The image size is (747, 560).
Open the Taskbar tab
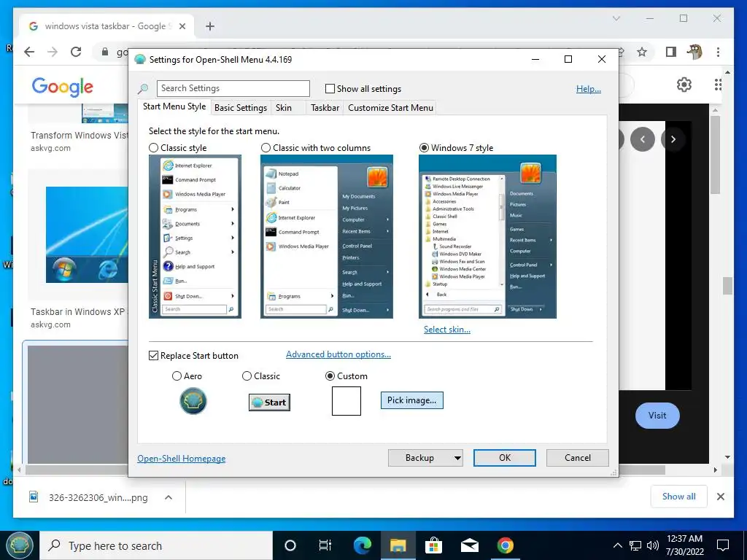tap(325, 108)
